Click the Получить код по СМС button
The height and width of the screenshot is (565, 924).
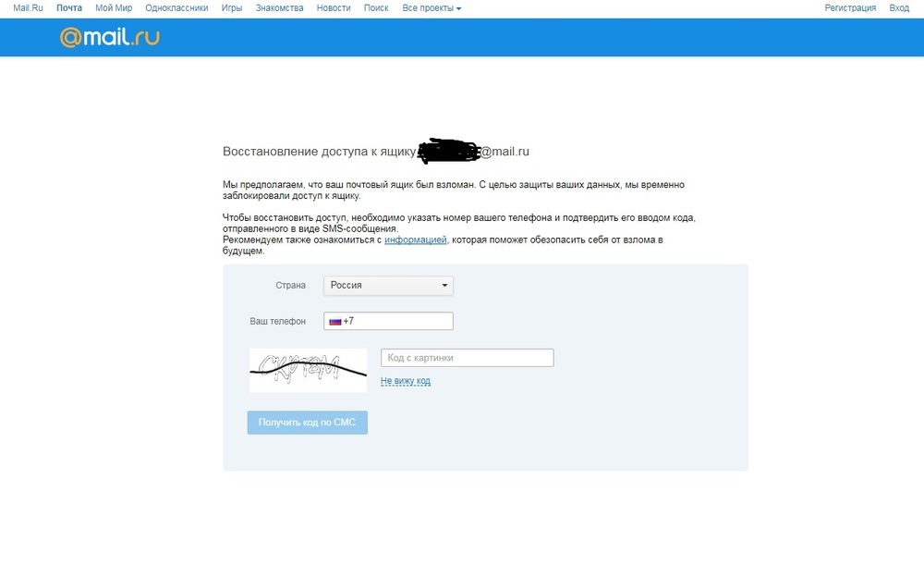click(308, 423)
